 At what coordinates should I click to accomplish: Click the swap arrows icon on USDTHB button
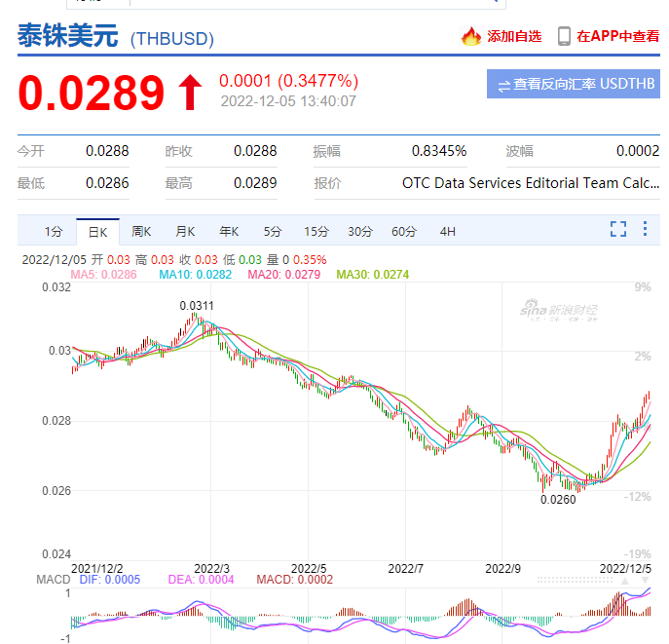click(503, 85)
